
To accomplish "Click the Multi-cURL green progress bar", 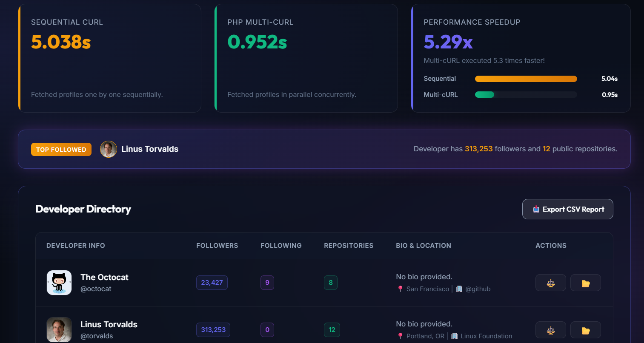I will pos(484,95).
